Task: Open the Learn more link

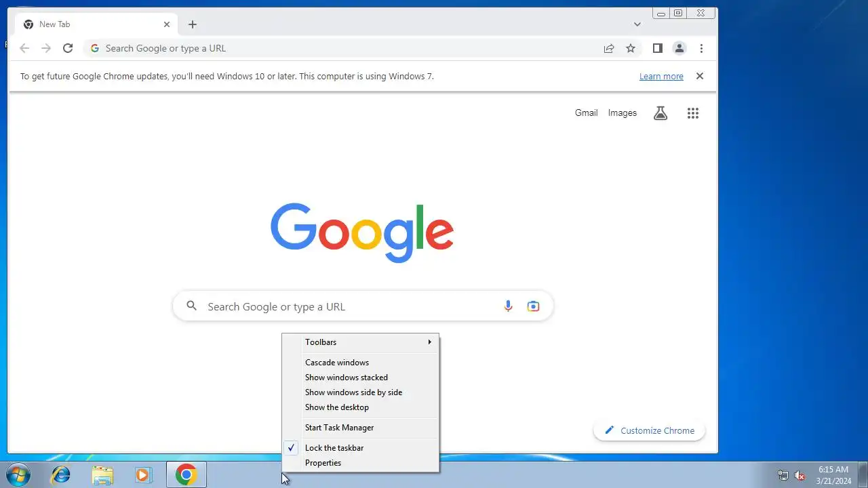Action: [x=661, y=76]
